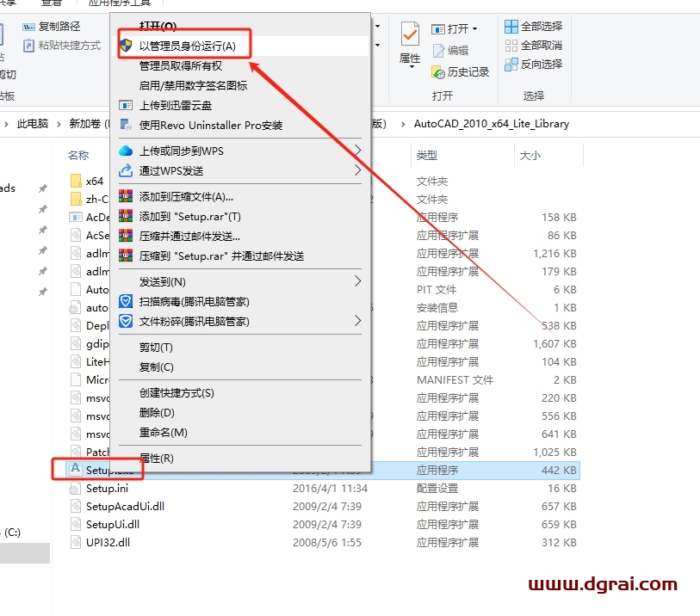The image size is (700, 616).
Task: Expand 文件粉碎(腾讯电脑管家) submenu arrow
Action: tap(357, 320)
